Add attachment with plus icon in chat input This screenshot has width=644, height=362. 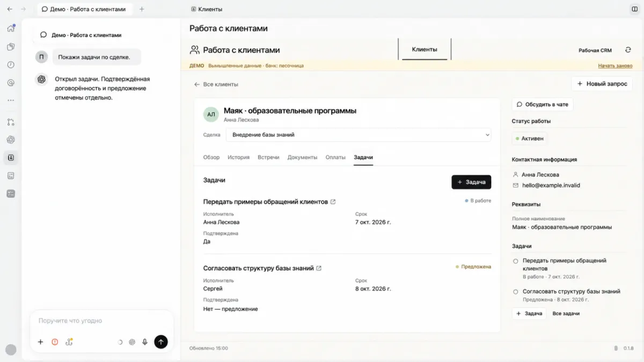coord(41,342)
